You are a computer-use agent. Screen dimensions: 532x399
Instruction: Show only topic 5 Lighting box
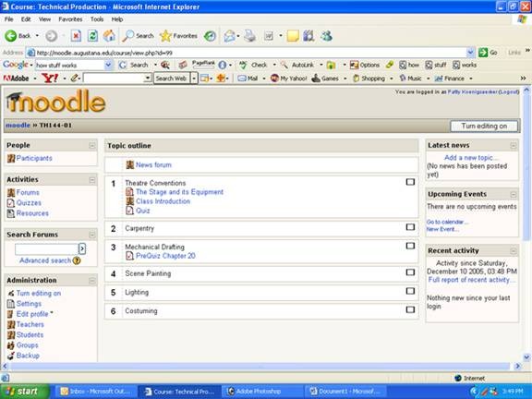pyautogui.click(x=410, y=291)
